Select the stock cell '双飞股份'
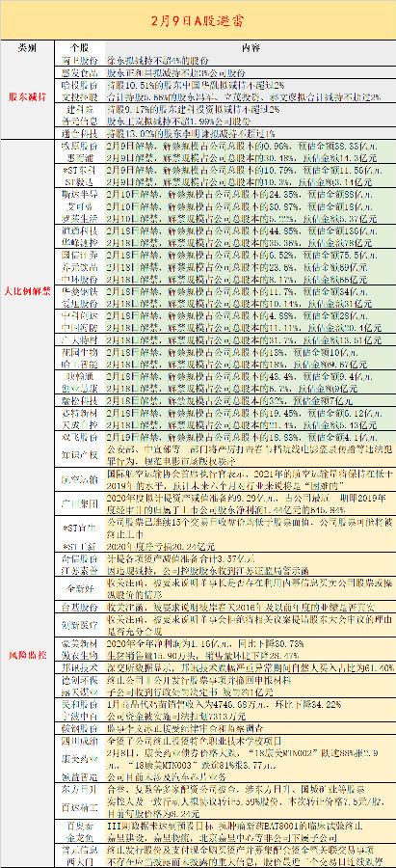Viewport: 396px width, 868px height. click(79, 436)
